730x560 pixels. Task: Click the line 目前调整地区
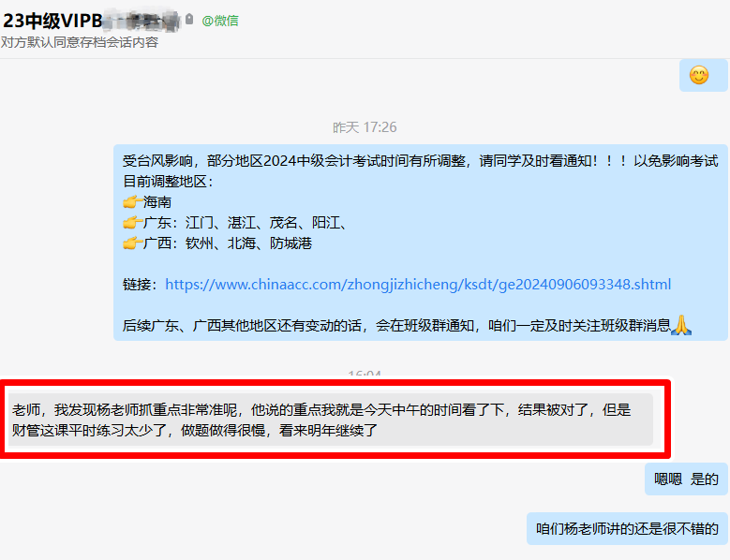coord(168,182)
